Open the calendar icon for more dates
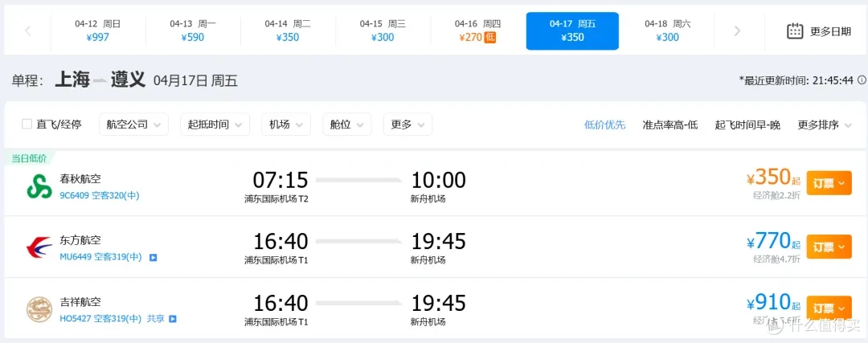868x343 pixels. coord(795,31)
